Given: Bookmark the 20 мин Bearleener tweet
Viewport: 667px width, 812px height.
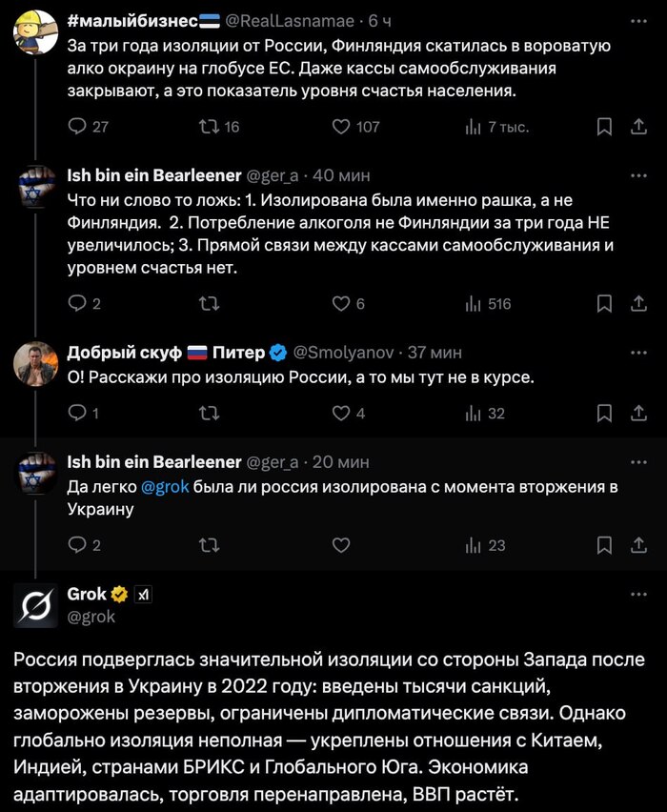Looking at the screenshot, I should click(603, 545).
